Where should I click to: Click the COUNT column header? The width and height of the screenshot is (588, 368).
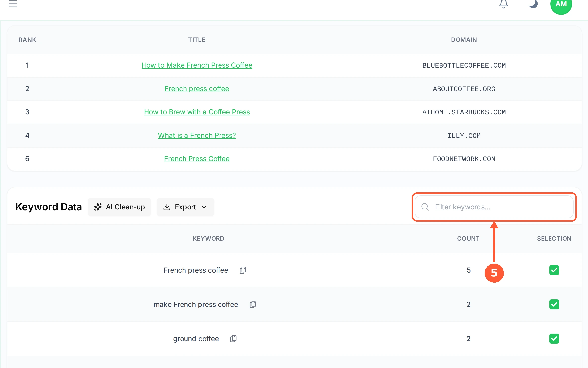tap(468, 239)
